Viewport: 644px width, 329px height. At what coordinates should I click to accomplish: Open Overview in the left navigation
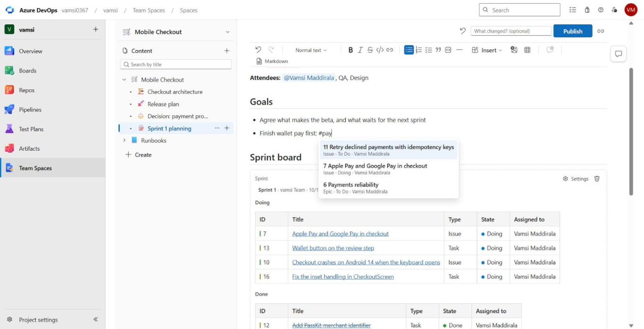53,51
